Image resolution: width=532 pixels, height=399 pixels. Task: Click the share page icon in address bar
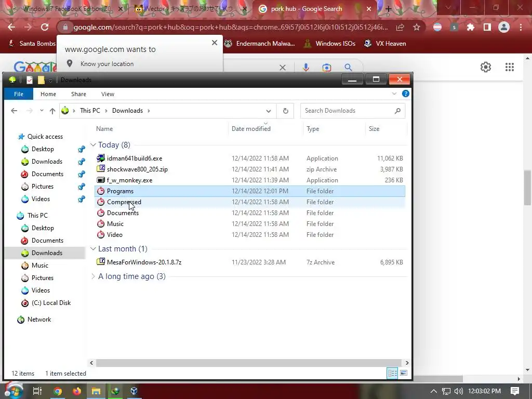point(400,27)
